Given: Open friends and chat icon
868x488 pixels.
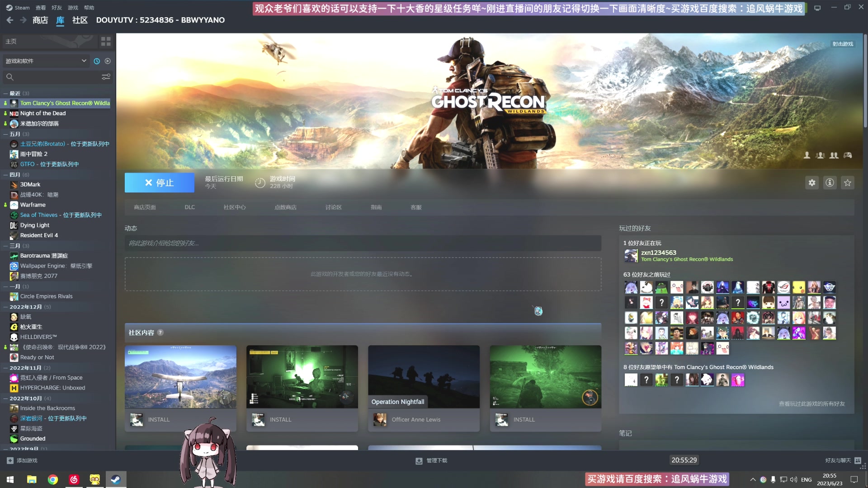Looking at the screenshot, I should 858,460.
